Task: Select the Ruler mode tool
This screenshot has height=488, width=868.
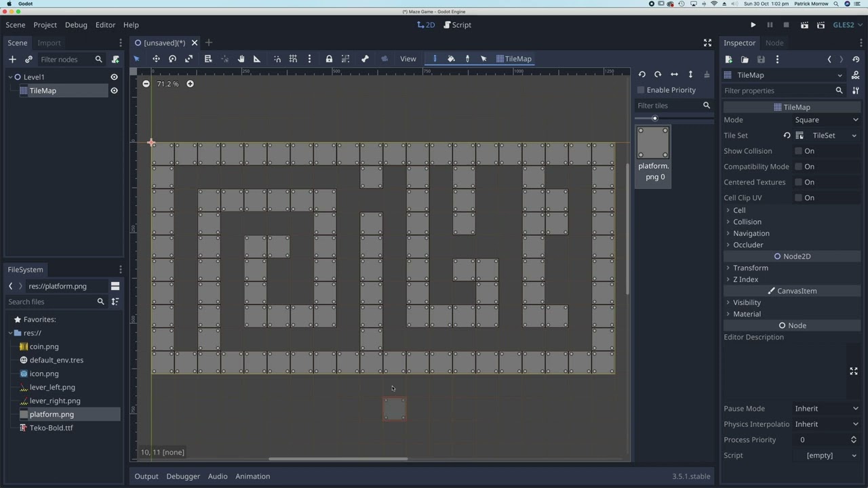Action: point(257,59)
